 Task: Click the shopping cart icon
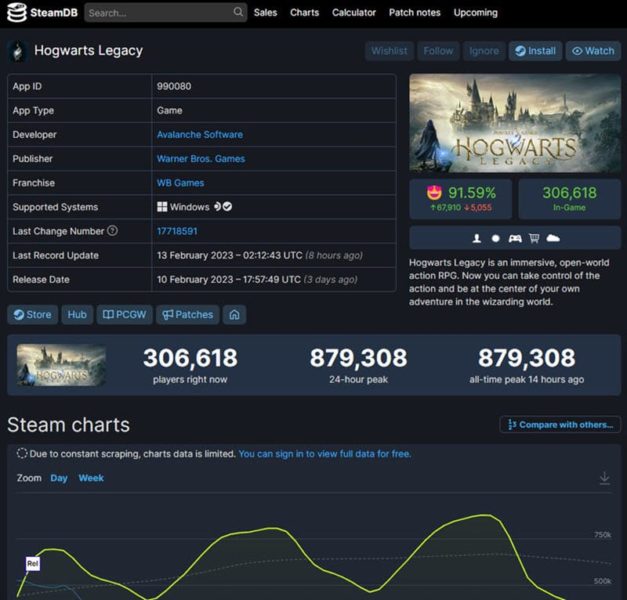[534, 238]
